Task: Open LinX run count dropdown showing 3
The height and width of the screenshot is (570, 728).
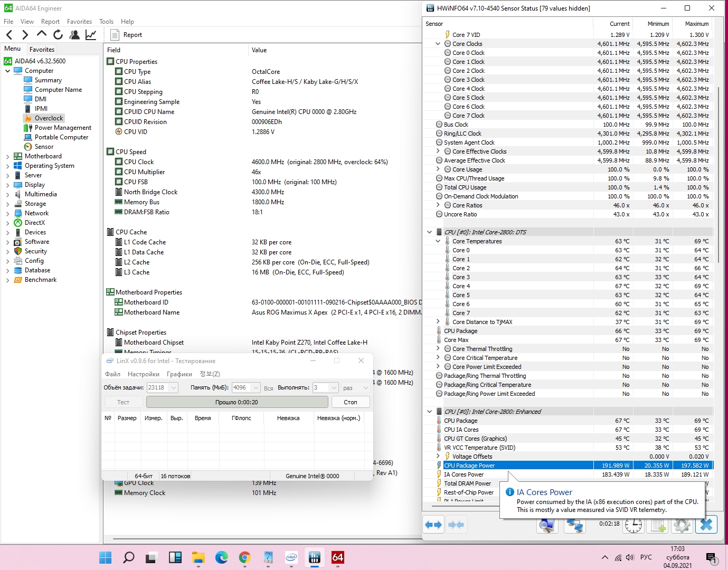Action: pyautogui.click(x=325, y=387)
